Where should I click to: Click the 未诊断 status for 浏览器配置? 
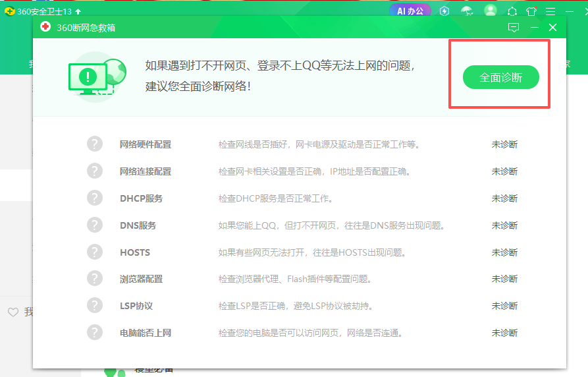click(x=504, y=279)
